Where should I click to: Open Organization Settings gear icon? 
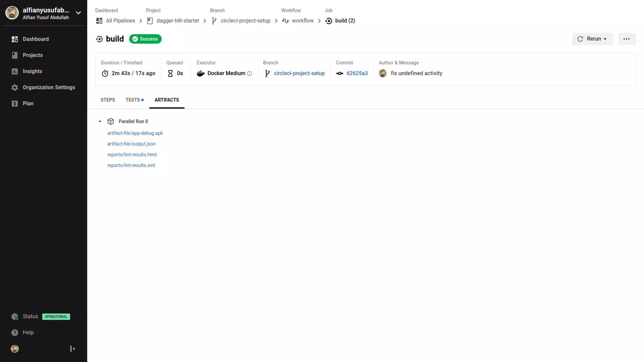14,87
